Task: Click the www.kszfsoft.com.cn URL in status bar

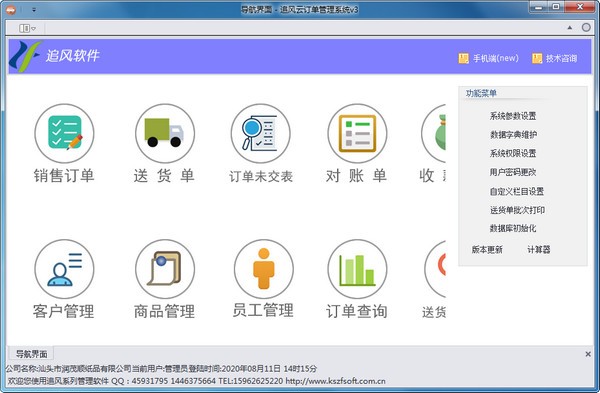Action: pyautogui.click(x=336, y=381)
